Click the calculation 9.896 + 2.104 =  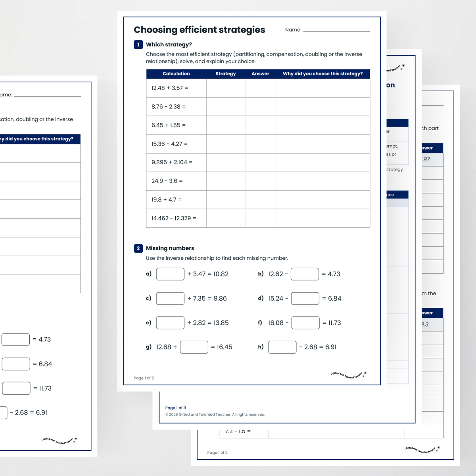point(172,162)
